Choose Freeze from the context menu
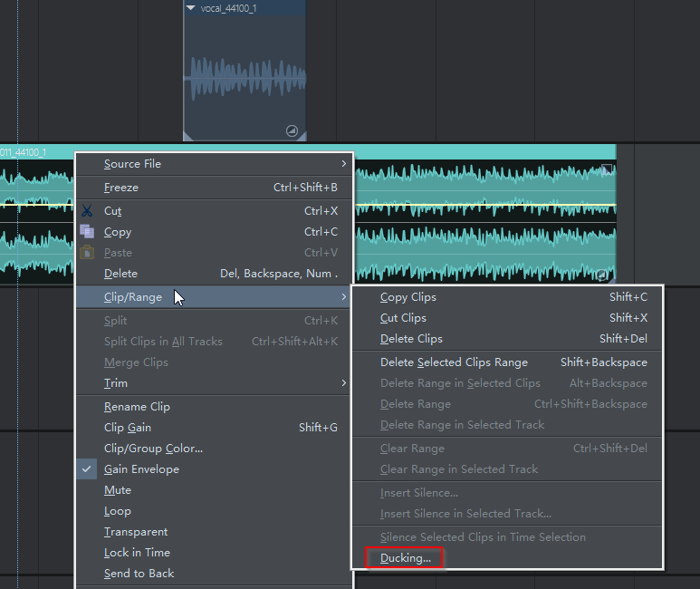 215,188
